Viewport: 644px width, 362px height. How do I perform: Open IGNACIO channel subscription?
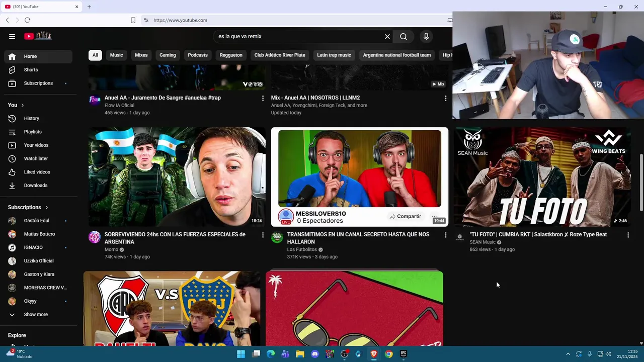(x=38, y=247)
